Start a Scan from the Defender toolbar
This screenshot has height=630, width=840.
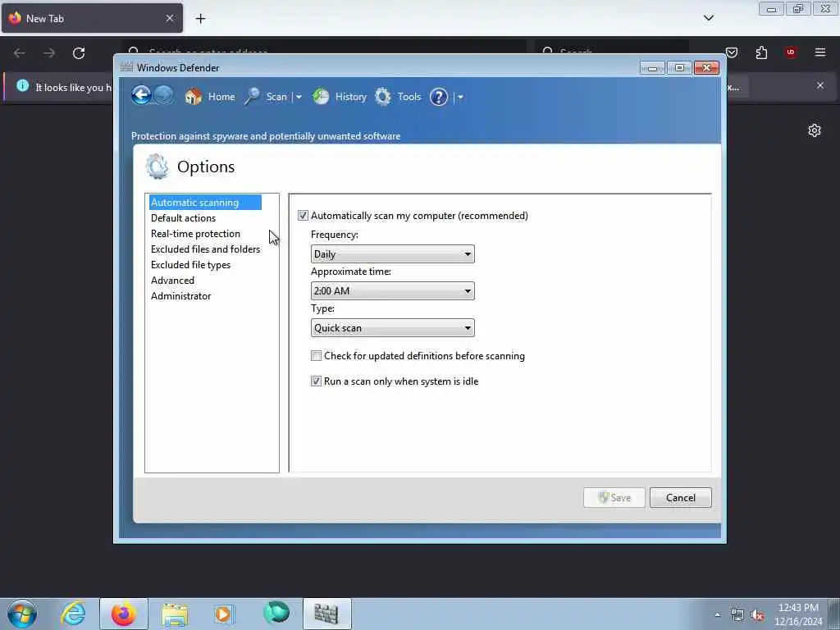click(267, 97)
